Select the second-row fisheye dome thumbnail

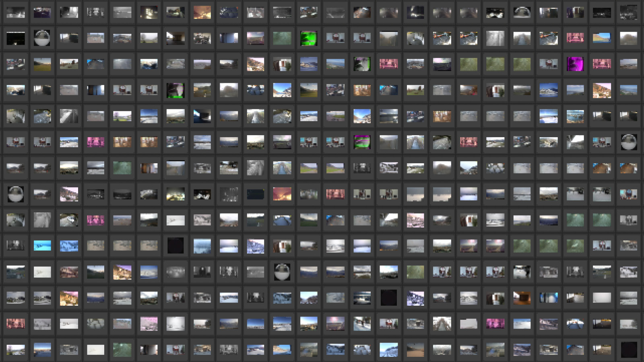tap(42, 39)
